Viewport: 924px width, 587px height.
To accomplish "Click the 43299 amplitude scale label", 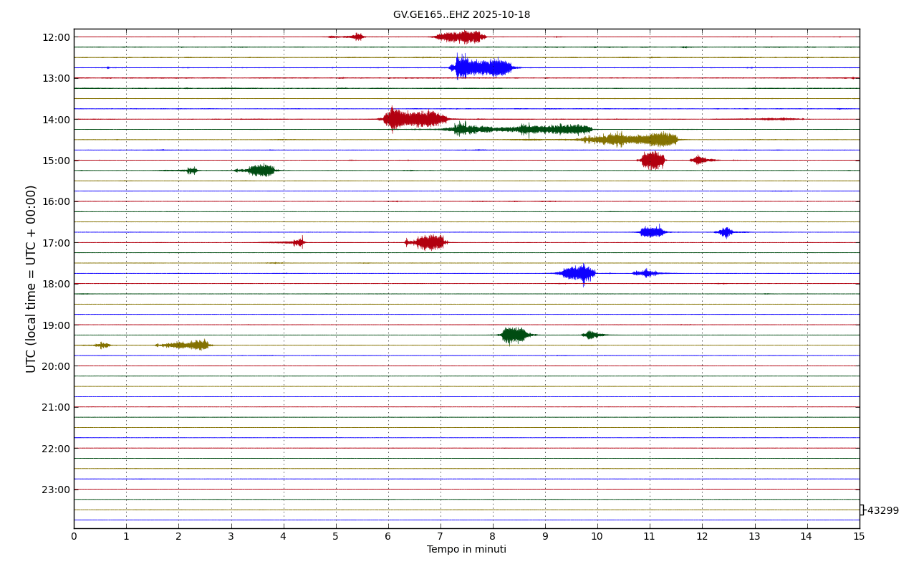I will pos(882,511).
